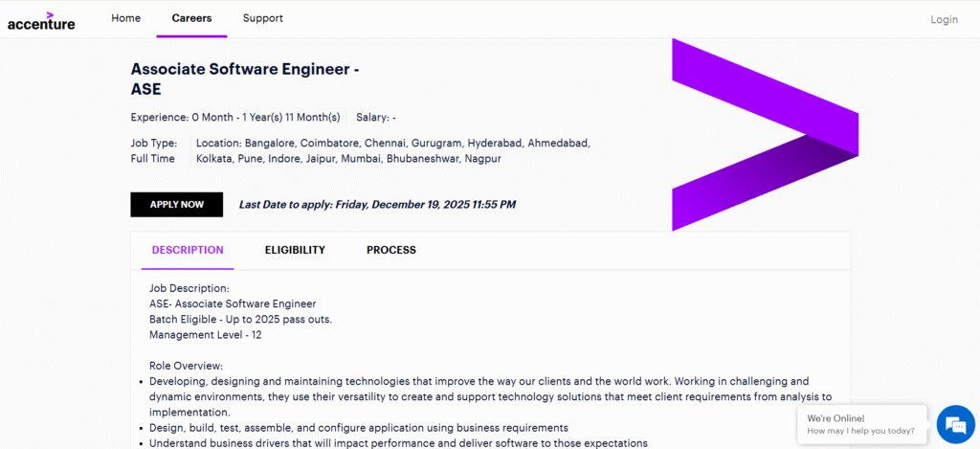Click the Accenture logo in the header

[x=41, y=20]
